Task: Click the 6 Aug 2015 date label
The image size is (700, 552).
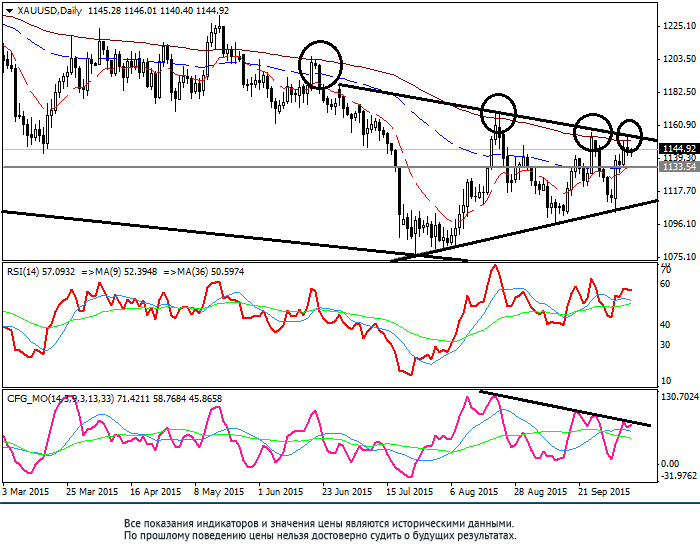Action: (474, 492)
